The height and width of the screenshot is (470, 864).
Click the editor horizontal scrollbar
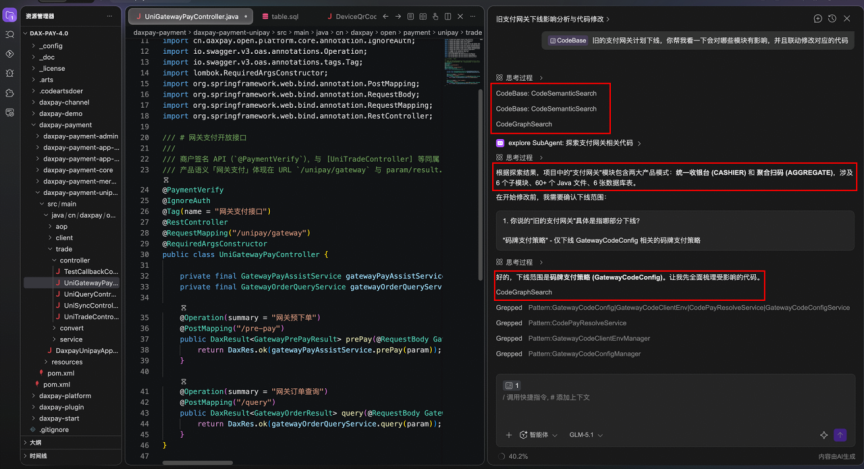[x=197, y=462]
